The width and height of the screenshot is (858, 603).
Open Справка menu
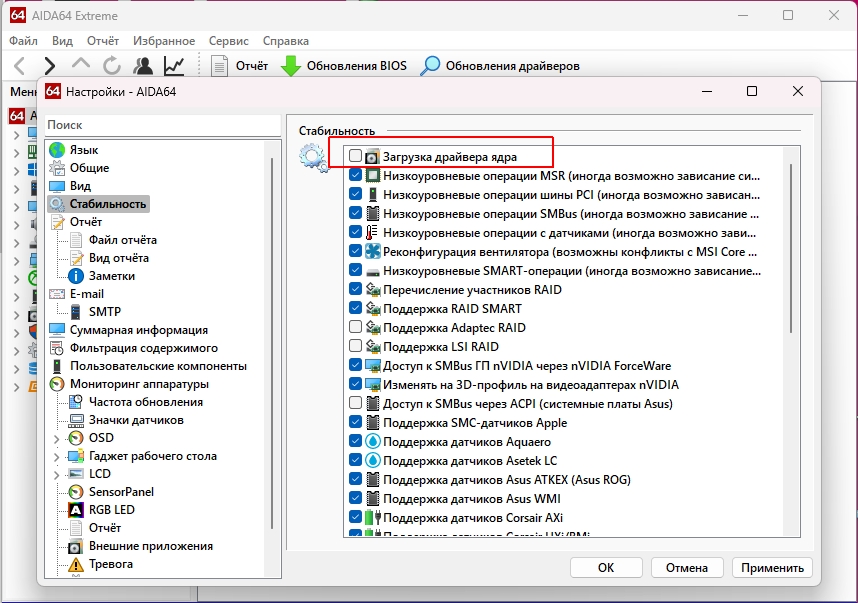(286, 41)
